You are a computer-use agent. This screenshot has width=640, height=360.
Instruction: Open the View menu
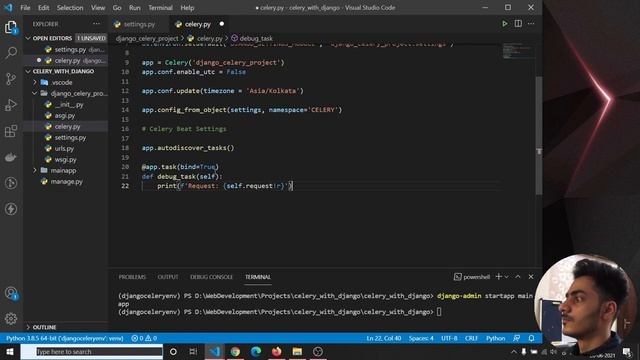(x=98, y=7)
